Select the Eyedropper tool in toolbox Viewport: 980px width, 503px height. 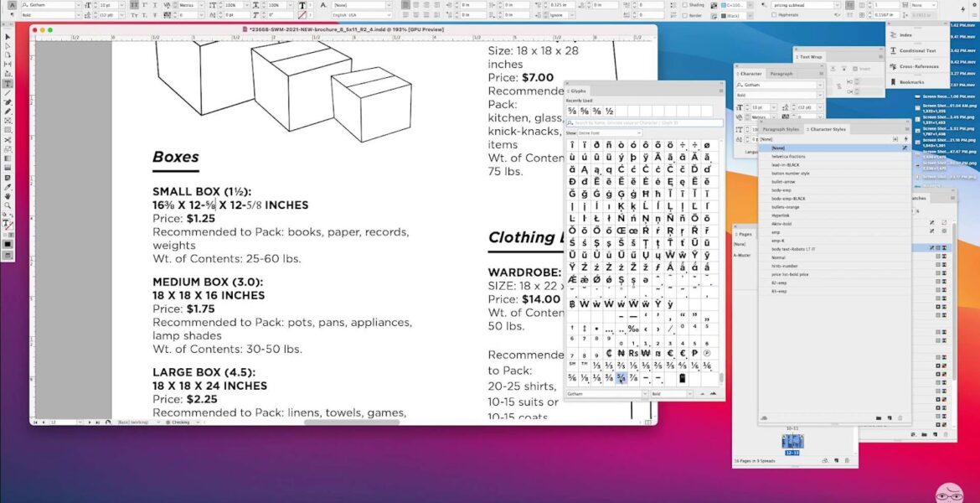pos(8,187)
